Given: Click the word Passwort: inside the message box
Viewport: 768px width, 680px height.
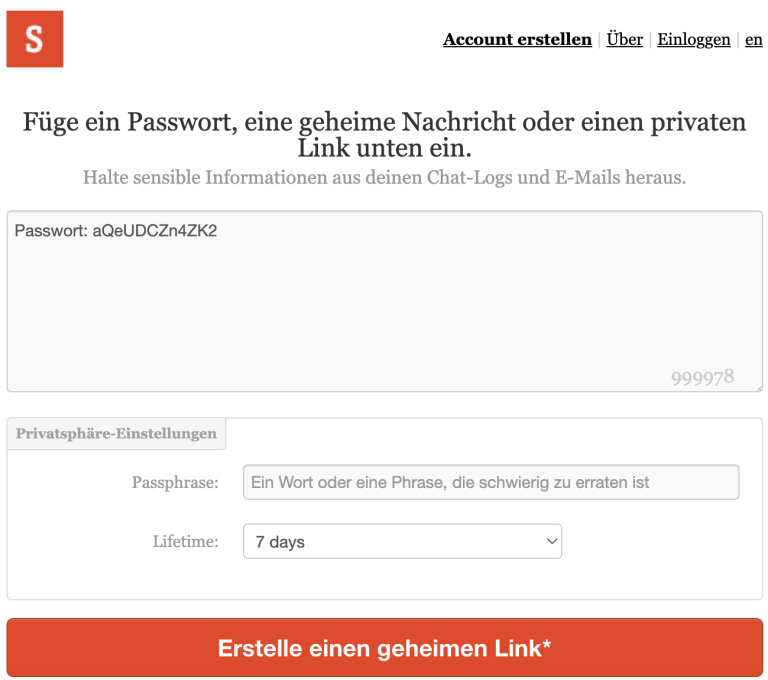Looking at the screenshot, I should pyautogui.click(x=50, y=231).
